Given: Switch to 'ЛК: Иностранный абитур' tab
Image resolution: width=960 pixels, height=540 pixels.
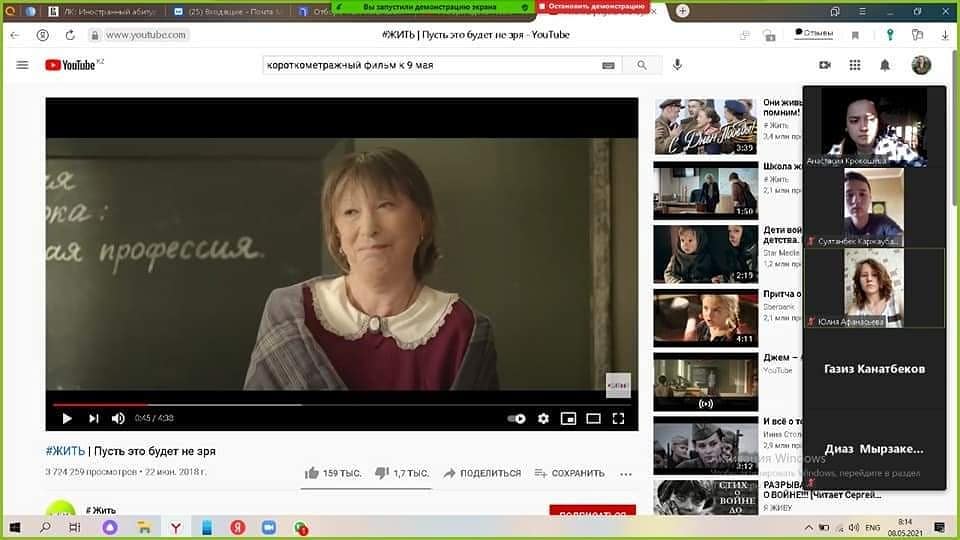Looking at the screenshot, I should (104, 12).
